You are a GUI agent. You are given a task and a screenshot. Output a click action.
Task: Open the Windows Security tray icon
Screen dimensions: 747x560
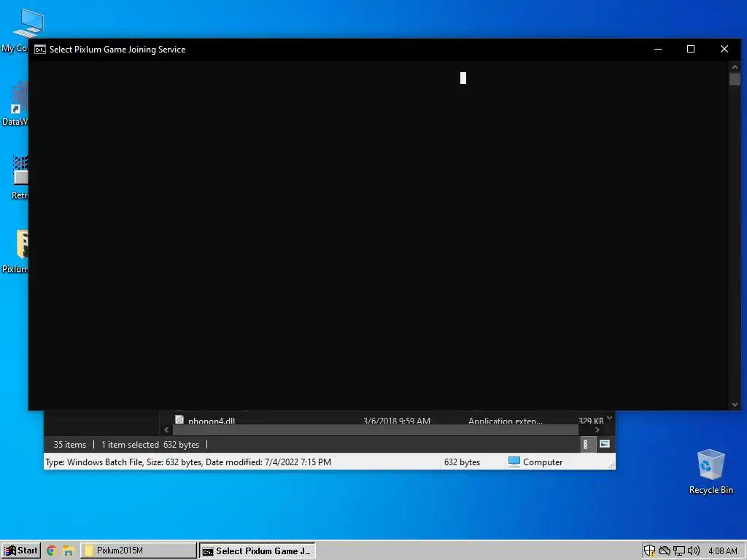pos(649,551)
